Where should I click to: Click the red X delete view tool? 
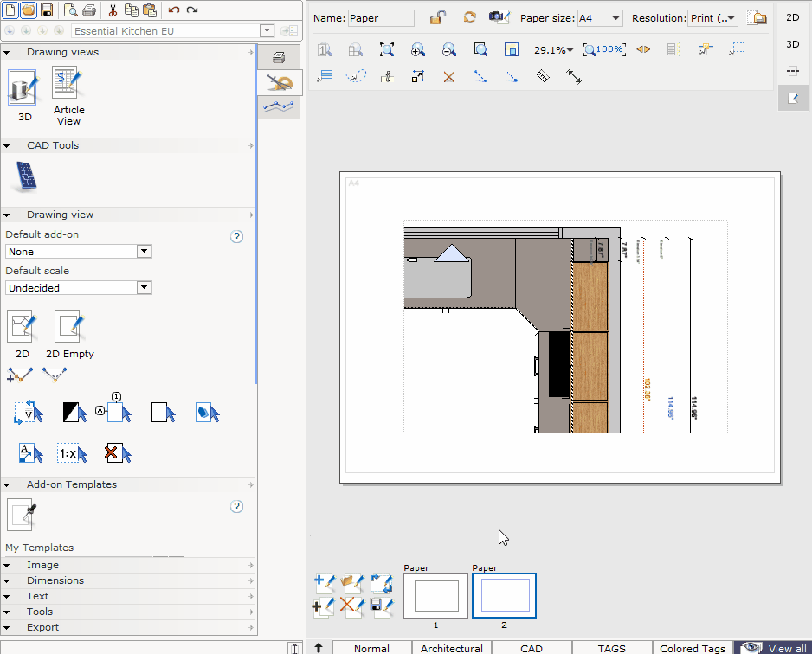[x=118, y=454]
